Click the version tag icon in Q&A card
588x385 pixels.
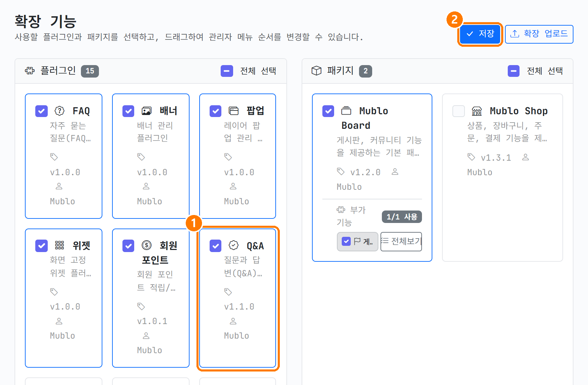pos(228,292)
